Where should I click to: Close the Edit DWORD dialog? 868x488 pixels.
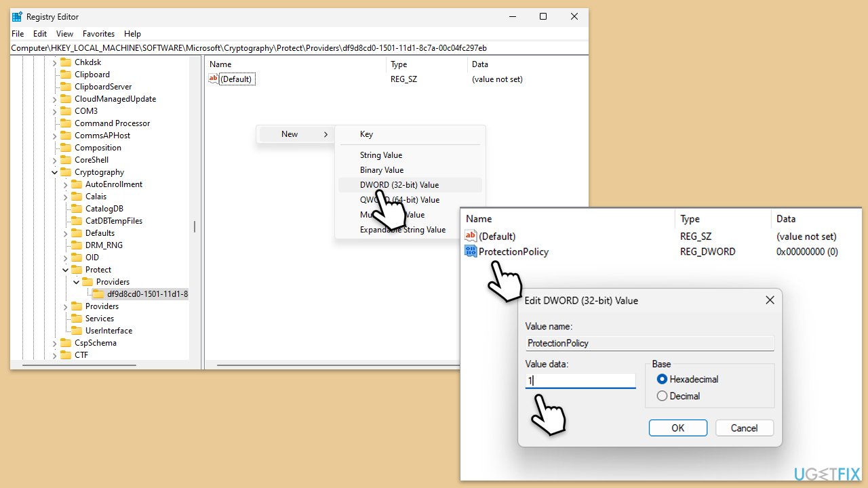(x=770, y=300)
